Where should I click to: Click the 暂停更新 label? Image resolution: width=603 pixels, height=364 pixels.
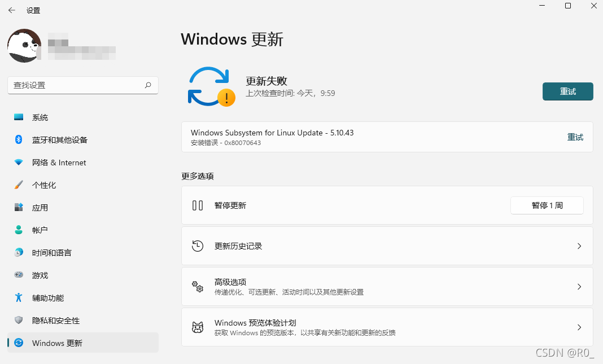(x=230, y=205)
